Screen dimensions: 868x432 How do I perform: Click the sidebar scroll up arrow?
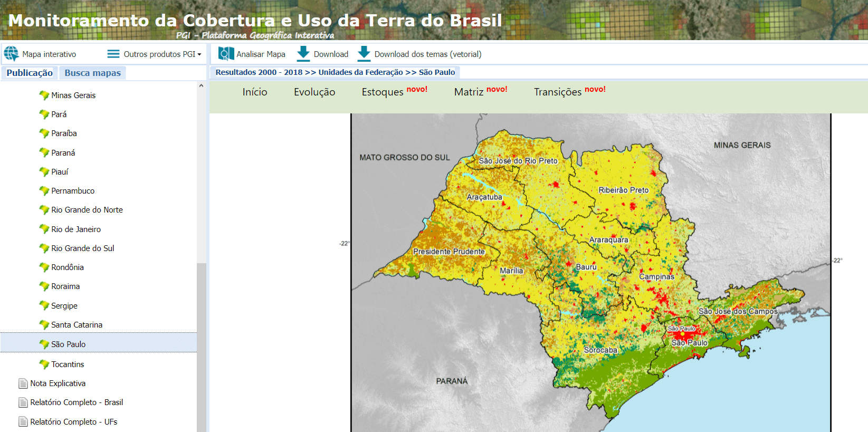tap(201, 86)
